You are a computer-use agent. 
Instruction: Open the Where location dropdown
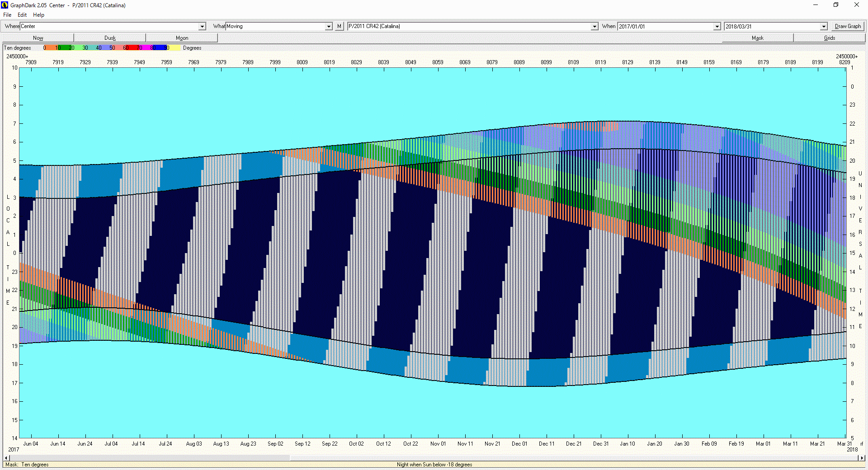(202, 27)
